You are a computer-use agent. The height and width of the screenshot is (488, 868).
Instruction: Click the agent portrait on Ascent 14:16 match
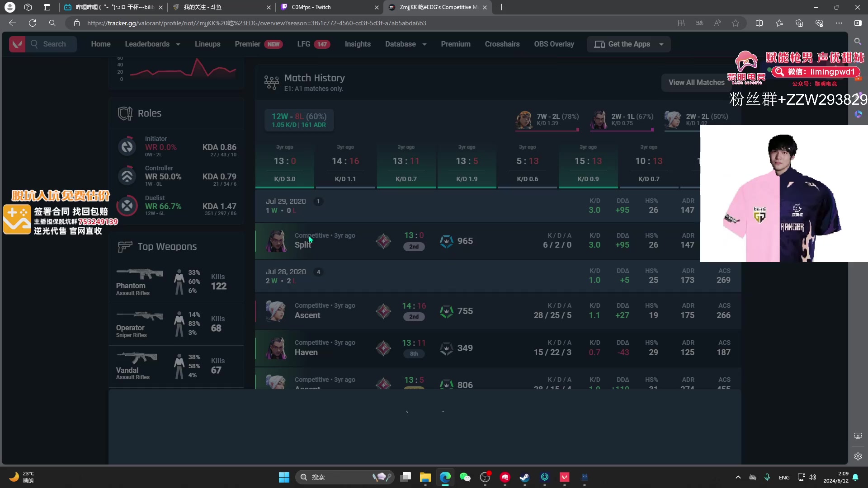276,311
